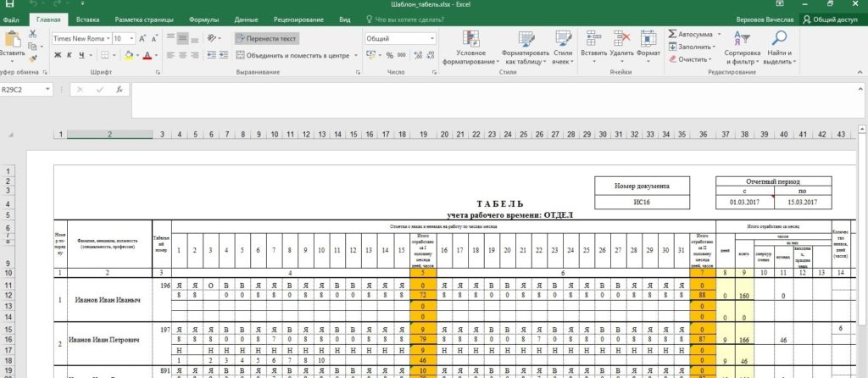Click the account name Верховов Вячеслав

coord(765,20)
